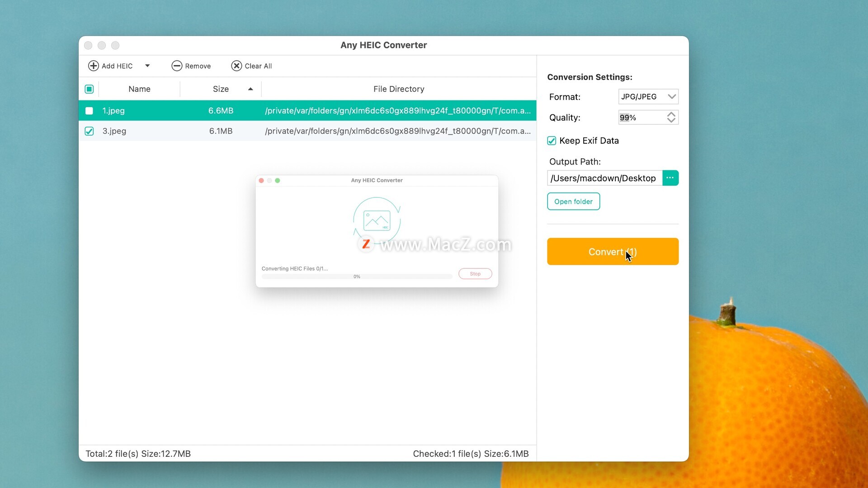Toggle the Keep Exif Data checkbox

point(552,141)
